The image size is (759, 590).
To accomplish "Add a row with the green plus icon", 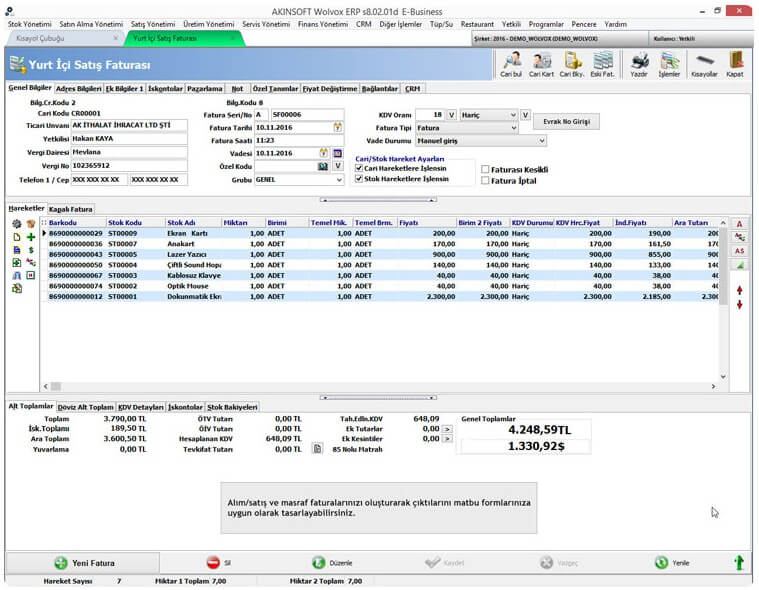I will tap(31, 237).
